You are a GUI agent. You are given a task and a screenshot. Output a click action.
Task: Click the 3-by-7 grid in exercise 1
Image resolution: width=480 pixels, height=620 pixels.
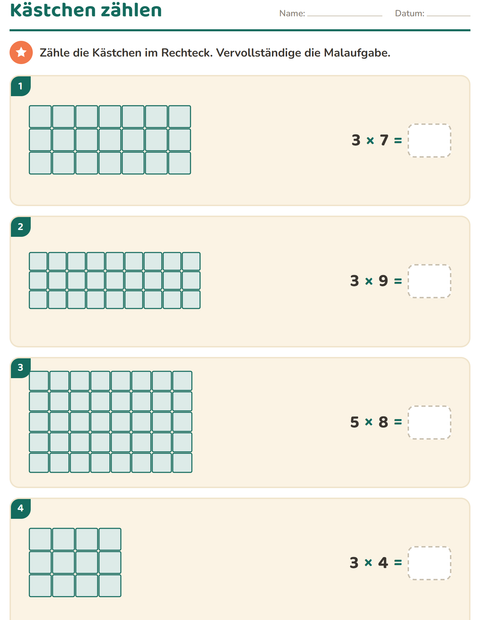click(110, 140)
